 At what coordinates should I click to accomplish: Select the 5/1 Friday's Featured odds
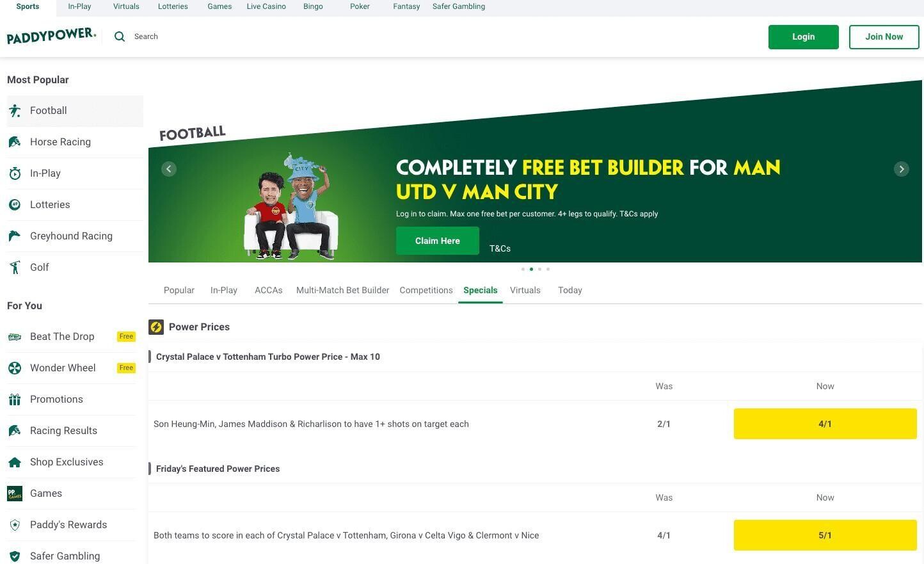[x=825, y=535]
